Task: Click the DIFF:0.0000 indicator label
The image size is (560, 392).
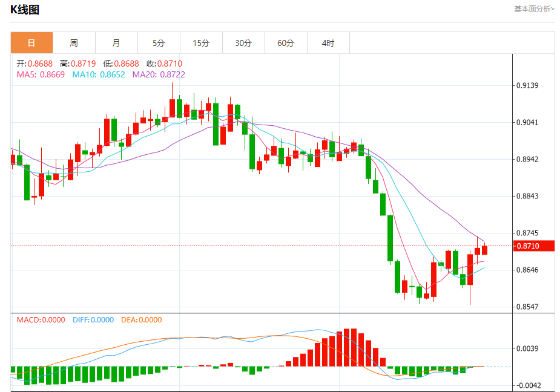Action: pos(93,320)
